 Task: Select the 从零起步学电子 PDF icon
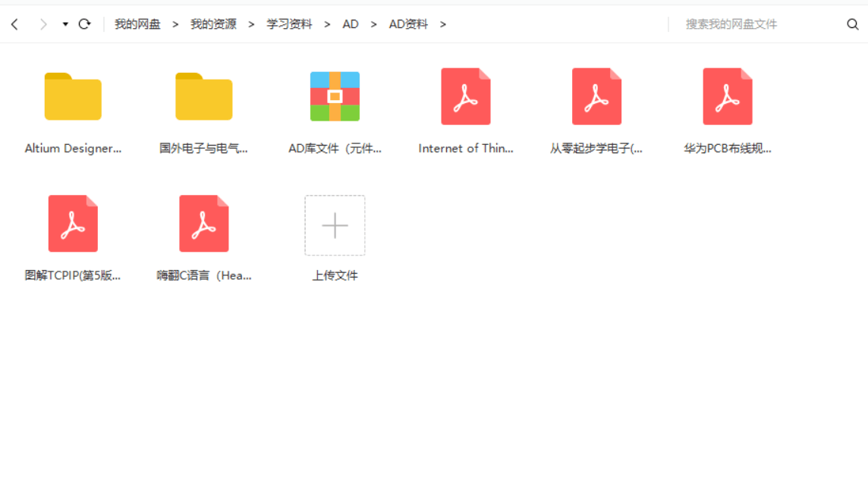596,96
